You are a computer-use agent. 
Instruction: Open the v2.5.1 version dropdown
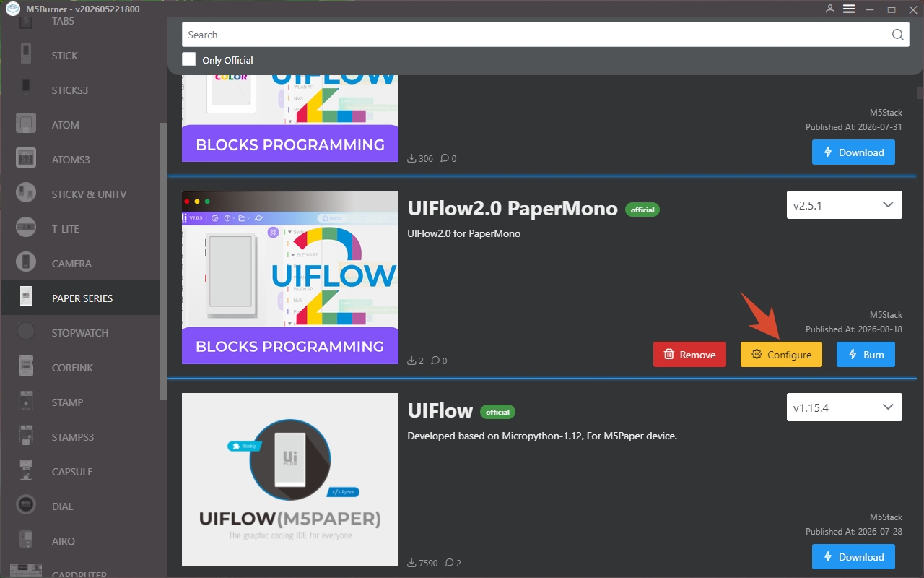[844, 204]
